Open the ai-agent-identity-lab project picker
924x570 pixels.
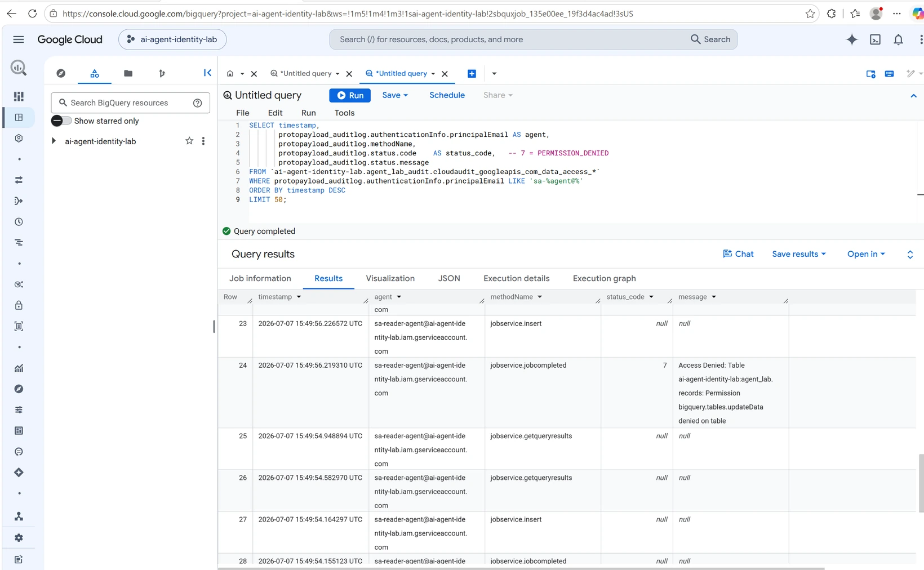(x=172, y=39)
